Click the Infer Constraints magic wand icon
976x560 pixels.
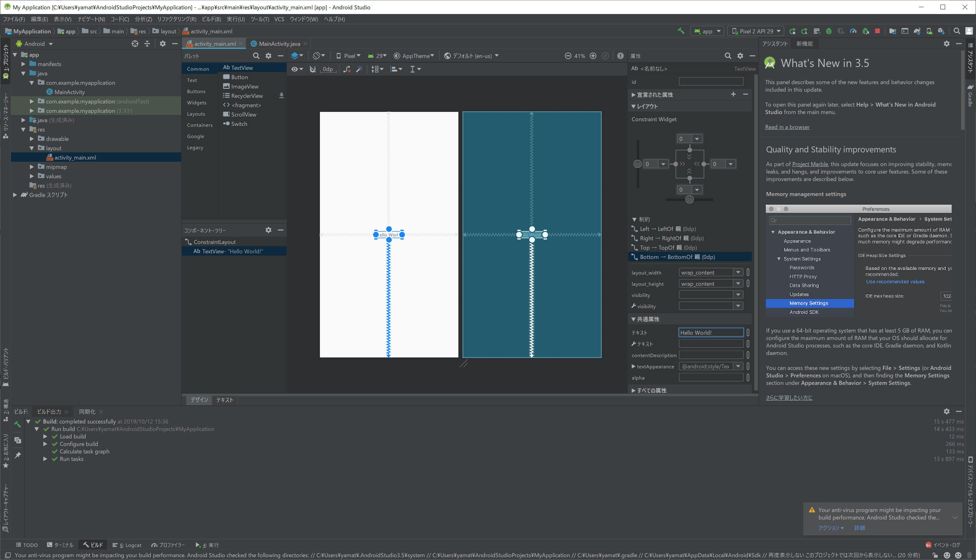[359, 69]
